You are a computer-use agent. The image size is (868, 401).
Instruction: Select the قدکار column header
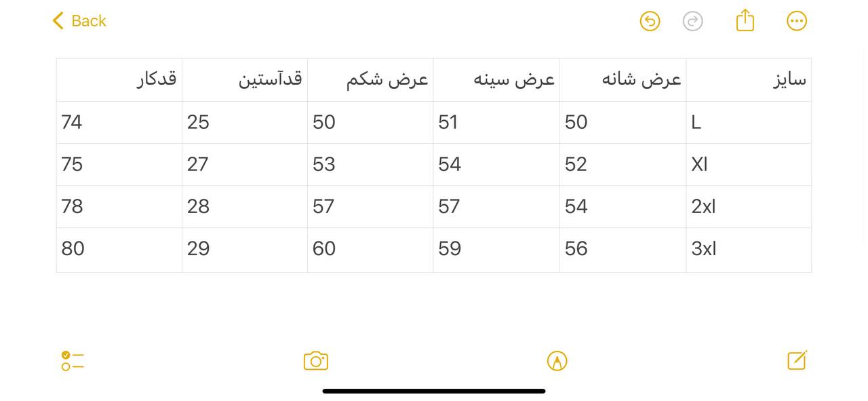(119, 79)
